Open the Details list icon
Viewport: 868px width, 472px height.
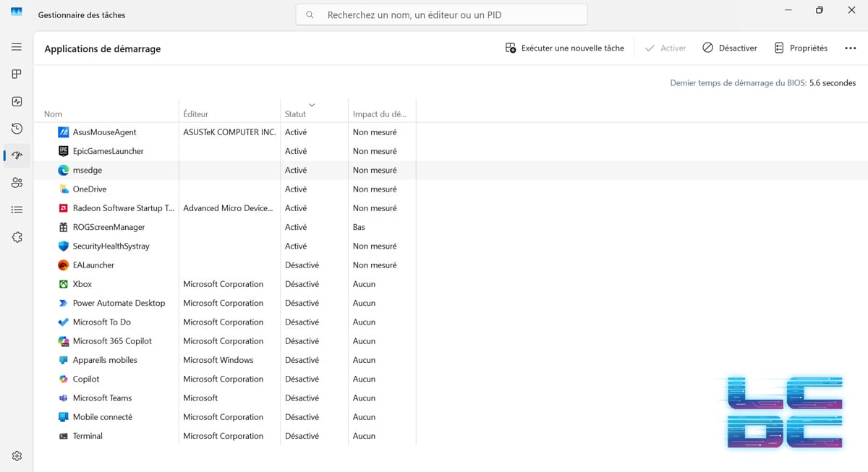coord(17,210)
